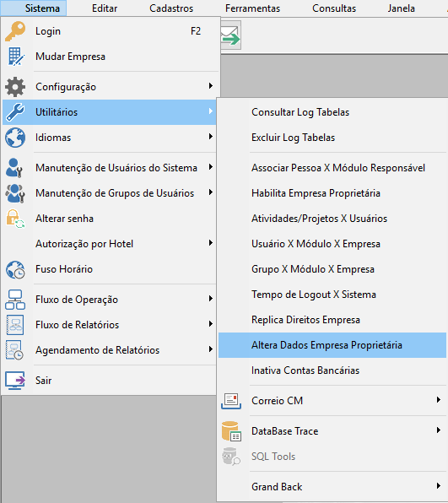The width and height of the screenshot is (448, 503).
Task: Select Replica Direitos Empresa
Action: 332,320
